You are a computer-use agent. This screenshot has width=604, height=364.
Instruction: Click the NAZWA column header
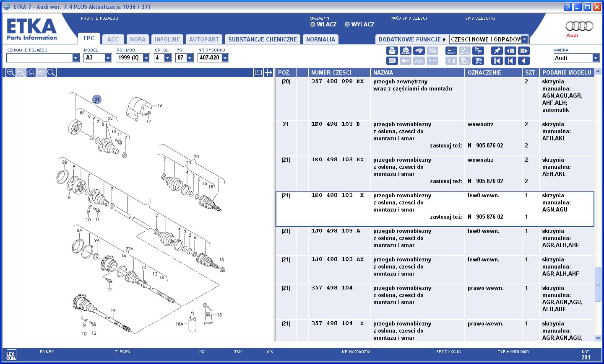[x=417, y=72]
